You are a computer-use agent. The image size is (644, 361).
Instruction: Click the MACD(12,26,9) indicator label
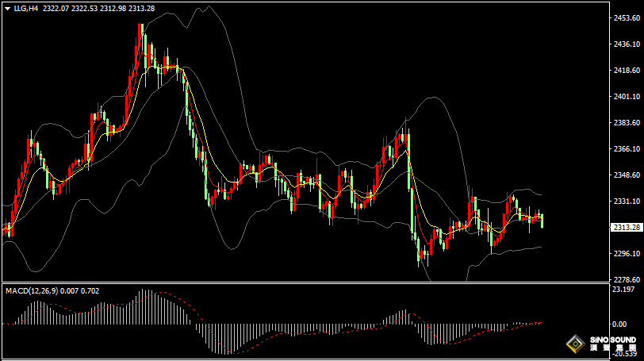coord(32,291)
